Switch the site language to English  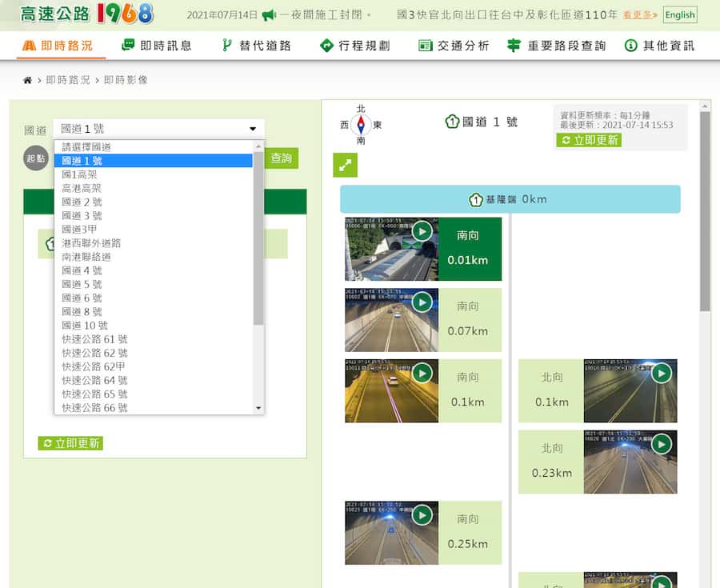(680, 14)
